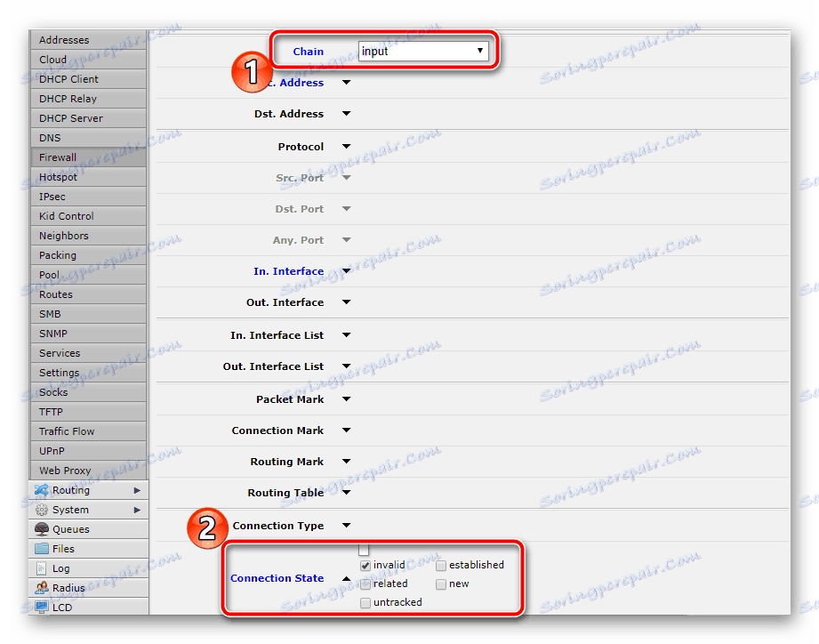Click the System gear icon
This screenshot has width=819, height=644.
coord(41,510)
